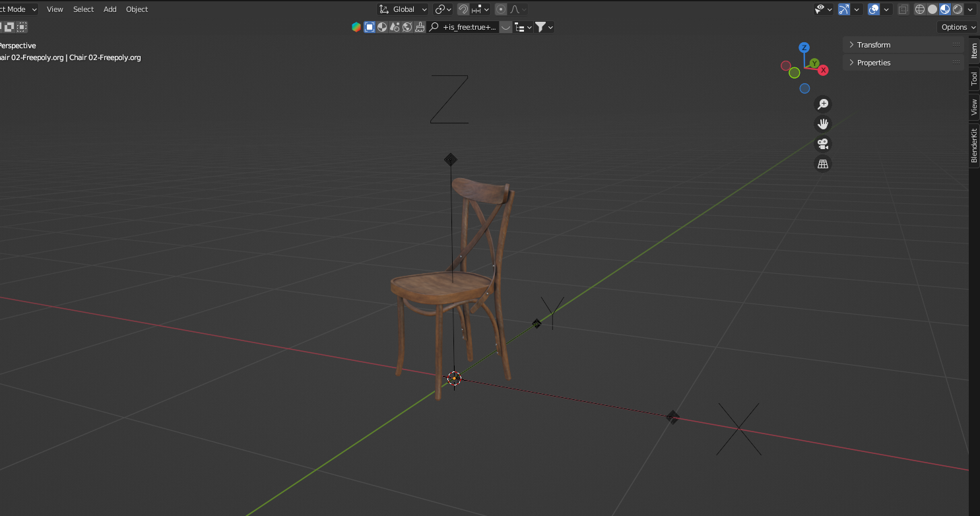Expand the Transform panel

point(903,45)
